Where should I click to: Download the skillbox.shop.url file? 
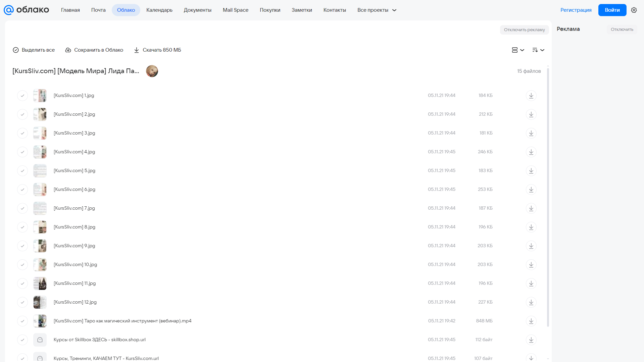click(531, 340)
